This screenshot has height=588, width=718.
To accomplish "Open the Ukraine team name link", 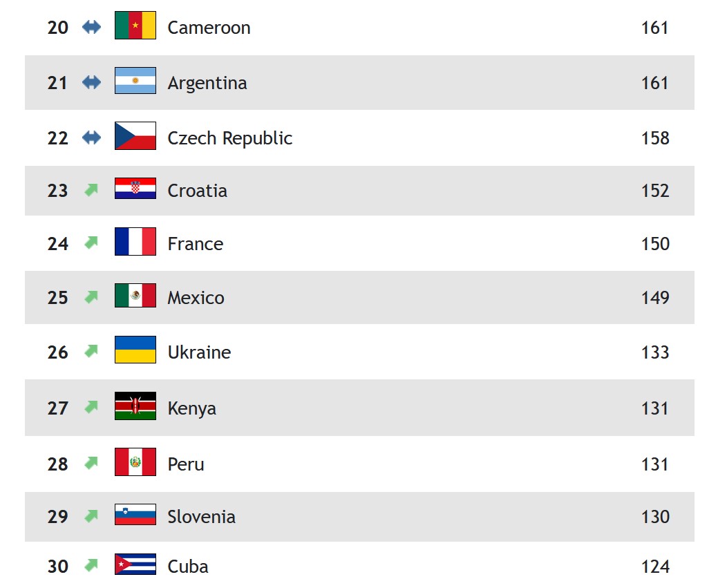I will click(199, 352).
